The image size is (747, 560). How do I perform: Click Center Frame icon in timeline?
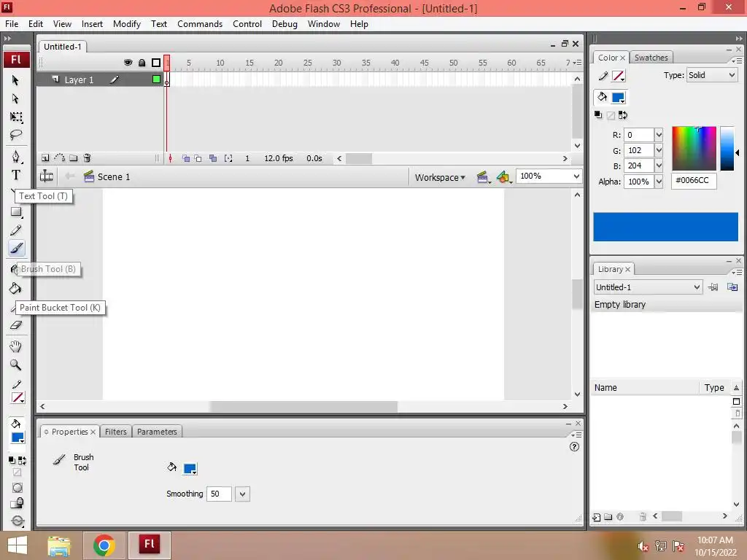tap(170, 158)
